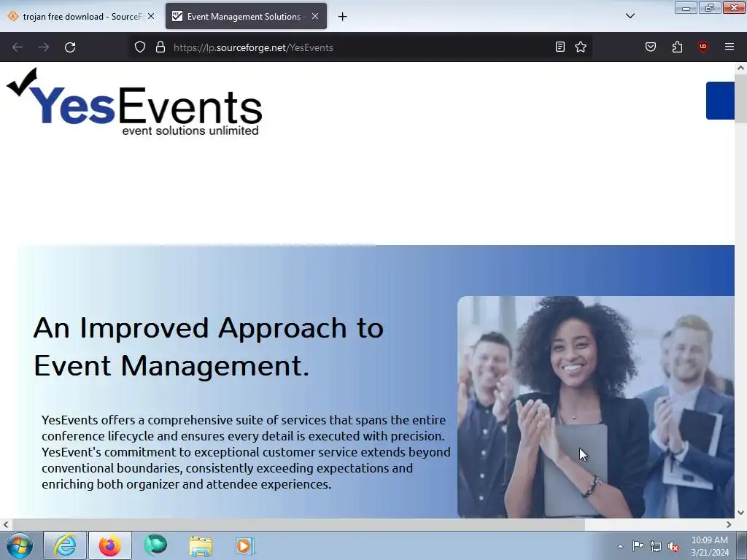Click the YesEvents logo
Image resolution: width=747 pixels, height=560 pixels.
[x=134, y=102]
